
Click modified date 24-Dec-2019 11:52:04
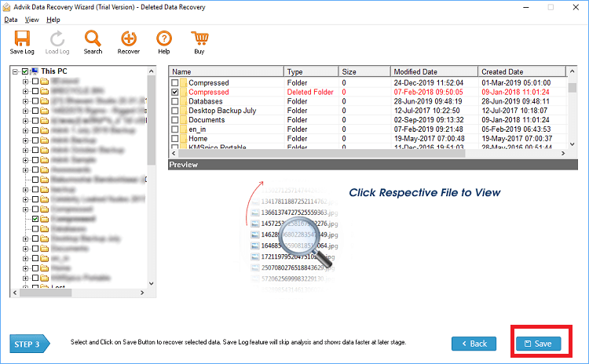pos(429,82)
